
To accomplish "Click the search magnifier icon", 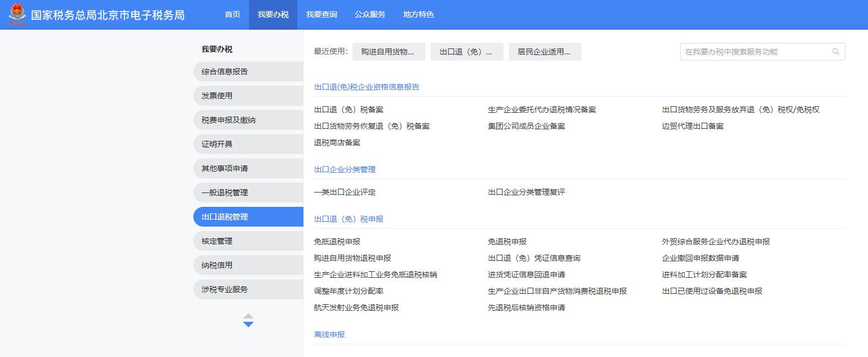I will [x=836, y=52].
